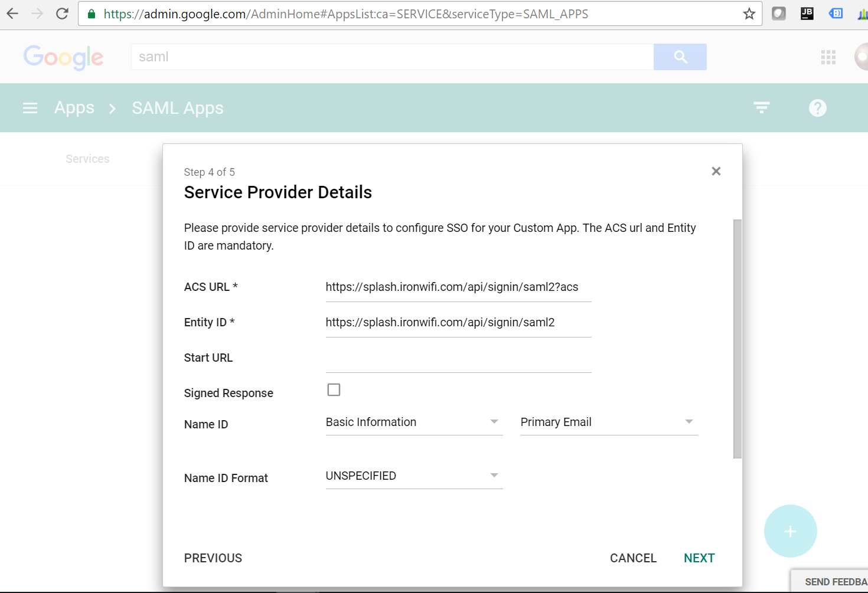
Task: Open the navigation hamburger menu
Action: [x=30, y=107]
